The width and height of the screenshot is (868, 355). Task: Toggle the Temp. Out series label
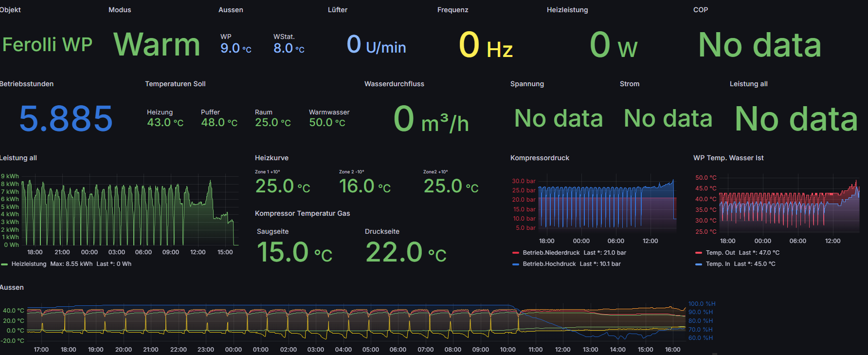click(x=720, y=253)
